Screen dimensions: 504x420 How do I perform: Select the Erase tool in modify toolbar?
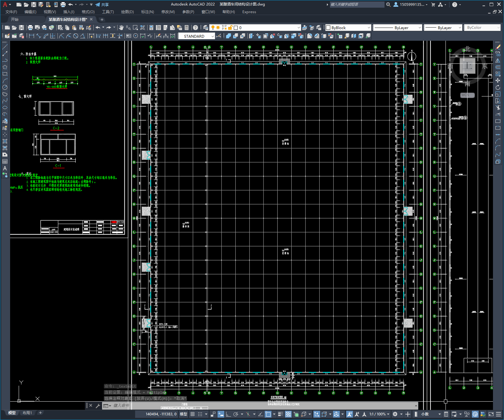click(x=498, y=47)
